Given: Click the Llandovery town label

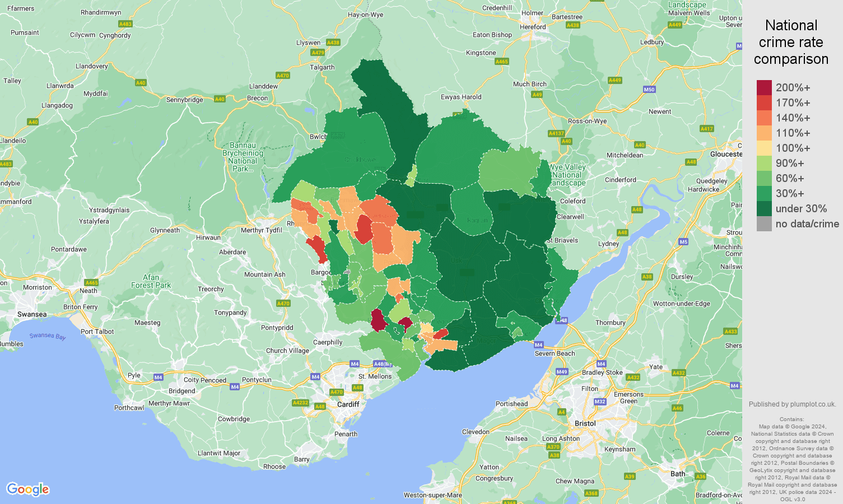Looking at the screenshot, I should (x=92, y=66).
